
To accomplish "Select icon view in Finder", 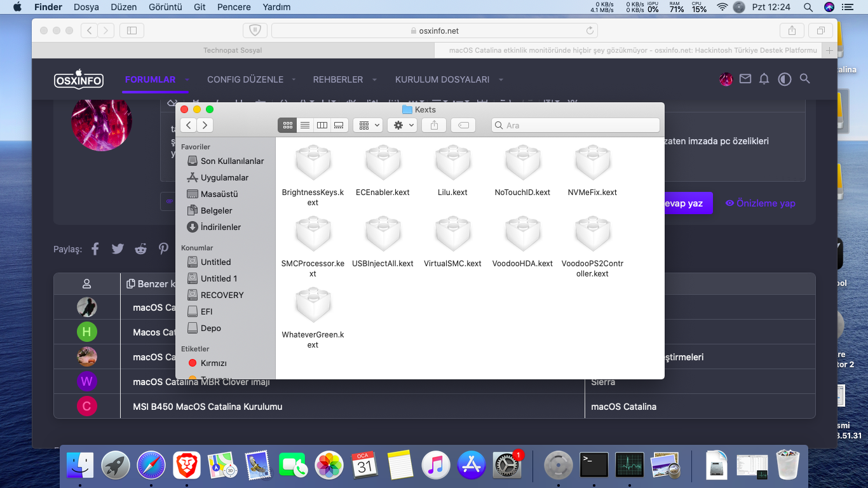I will 287,125.
